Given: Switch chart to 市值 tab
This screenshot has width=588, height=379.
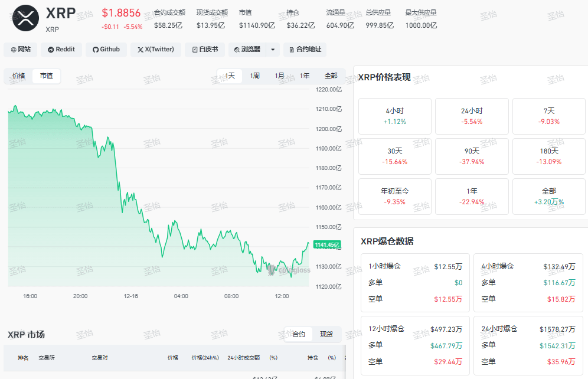Looking at the screenshot, I should pyautogui.click(x=47, y=76).
